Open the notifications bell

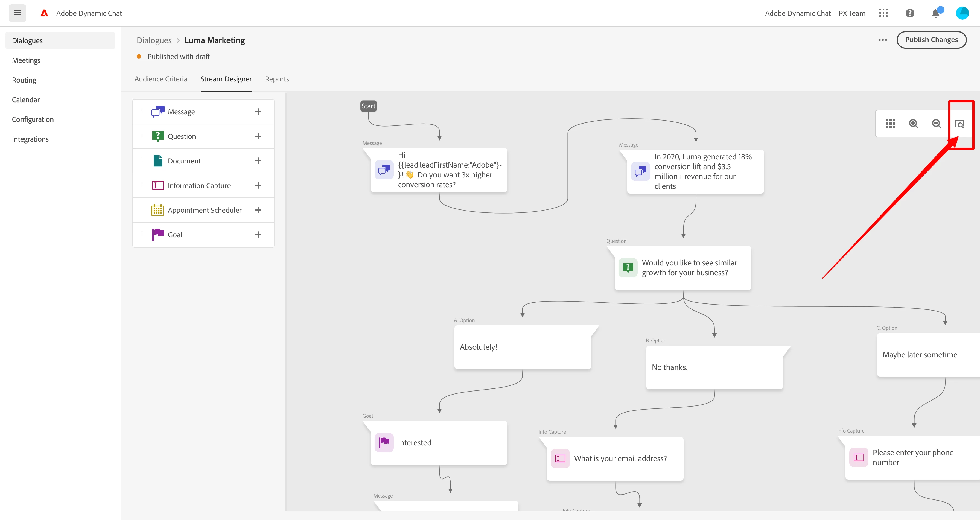[x=935, y=14]
